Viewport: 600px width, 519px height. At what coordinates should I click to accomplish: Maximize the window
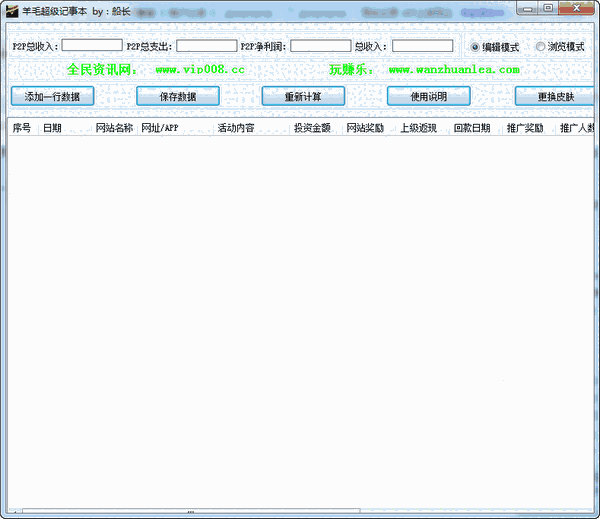tap(549, 8)
